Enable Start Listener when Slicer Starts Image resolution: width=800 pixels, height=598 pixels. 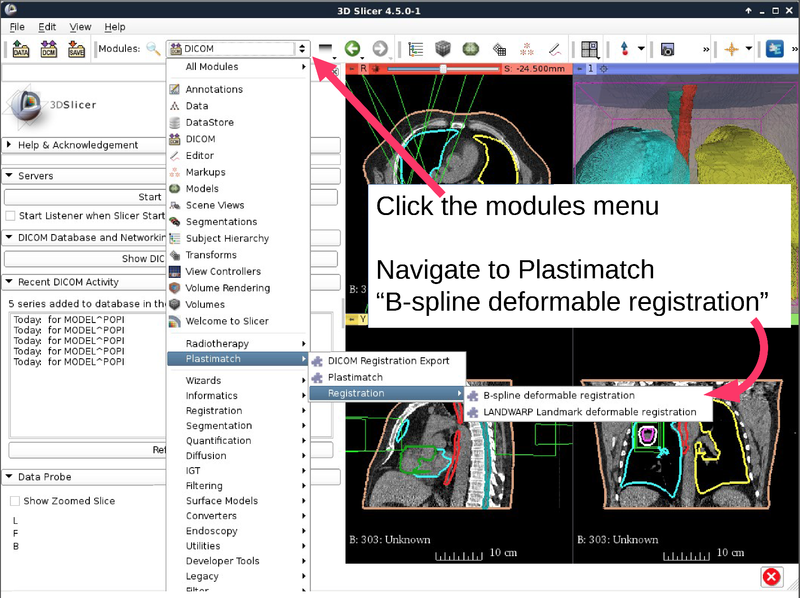[x=11, y=215]
